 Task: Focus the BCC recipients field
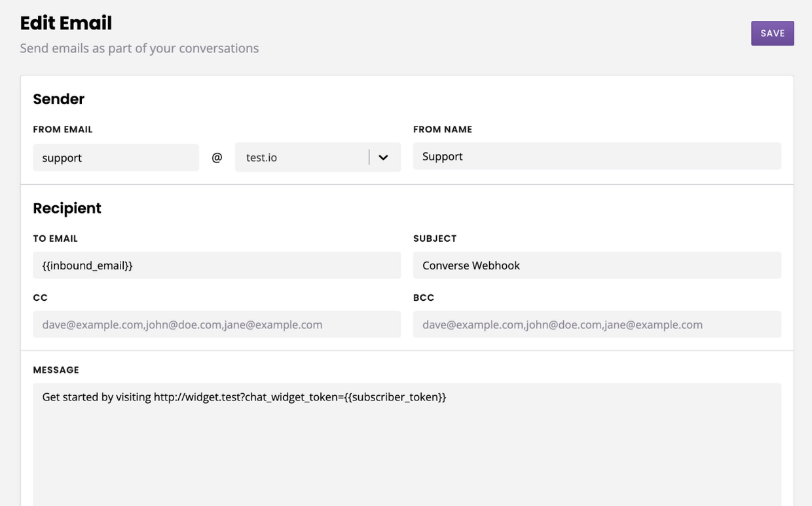[597, 324]
